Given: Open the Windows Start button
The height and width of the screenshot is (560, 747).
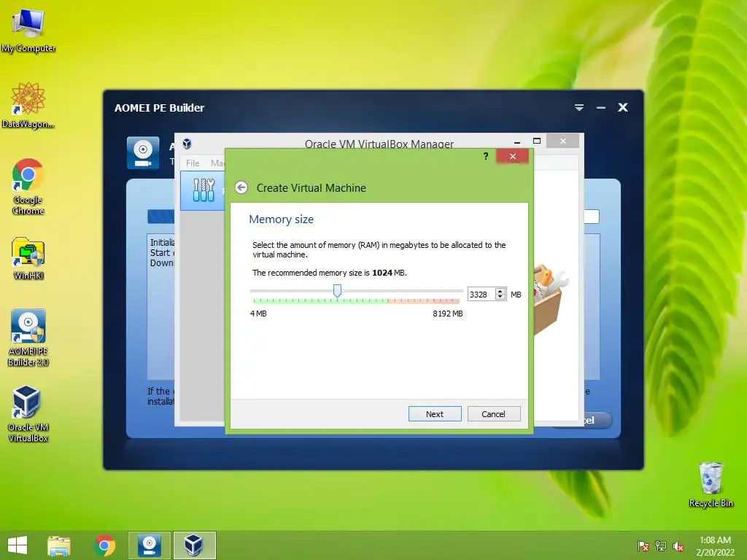Looking at the screenshot, I should (x=18, y=545).
